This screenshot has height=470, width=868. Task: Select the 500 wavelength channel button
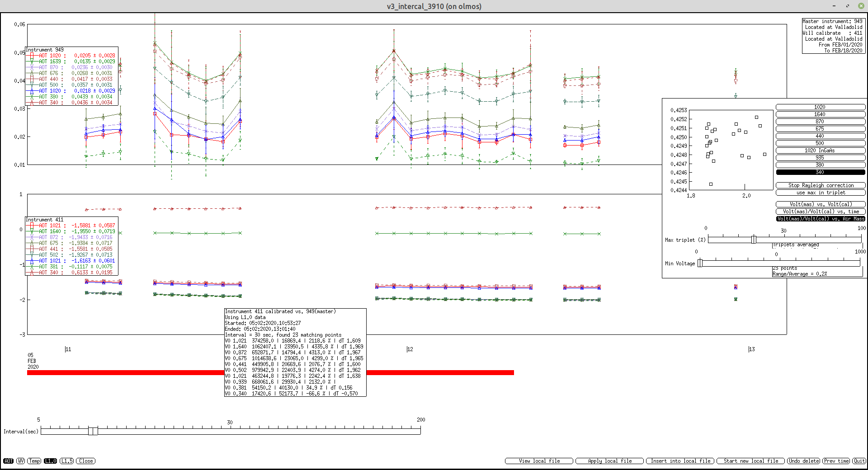[x=820, y=143]
